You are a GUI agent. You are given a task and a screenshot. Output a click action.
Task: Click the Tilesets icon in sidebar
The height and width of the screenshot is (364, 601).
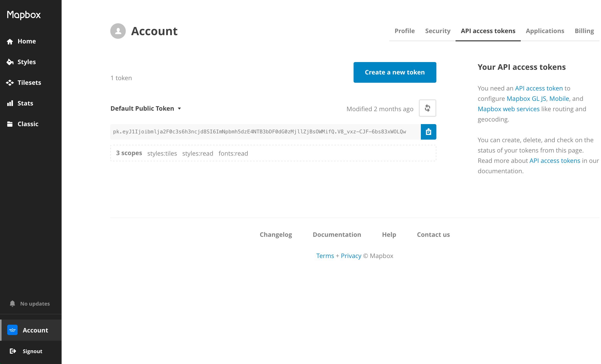[10, 83]
